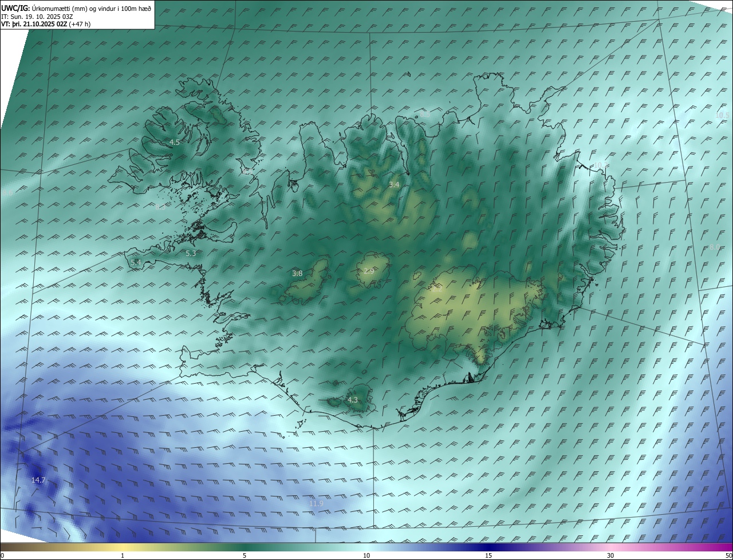Click the 10.5 value at northeast edge
Screen dimensions: 733x560
[x=722, y=115]
